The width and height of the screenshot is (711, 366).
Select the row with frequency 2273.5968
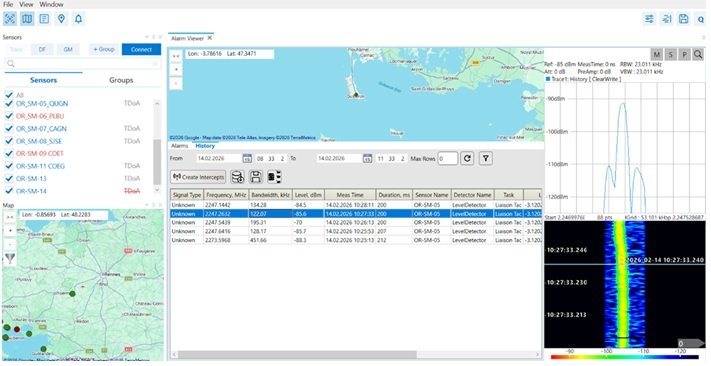[x=356, y=240]
